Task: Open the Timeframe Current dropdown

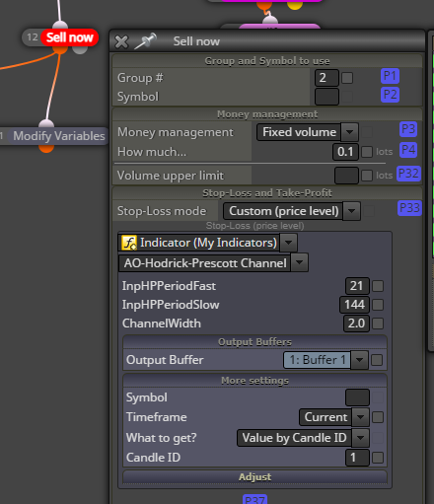Action: tap(334, 417)
